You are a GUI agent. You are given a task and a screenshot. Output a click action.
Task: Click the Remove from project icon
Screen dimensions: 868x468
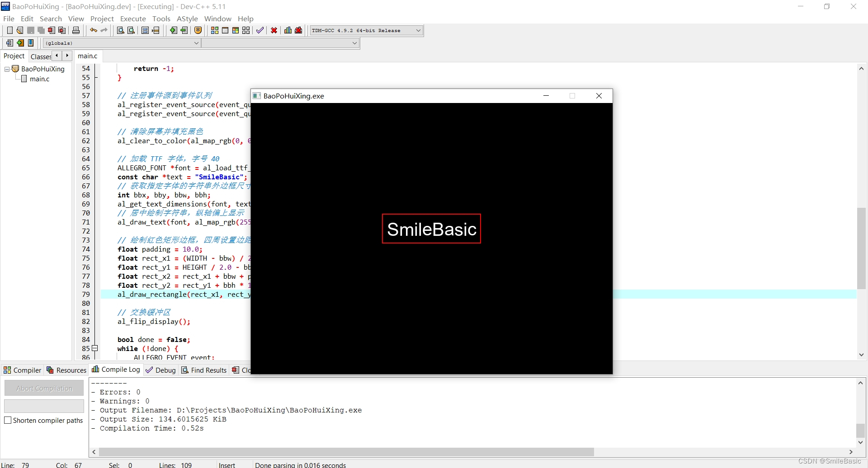pyautogui.click(x=184, y=30)
